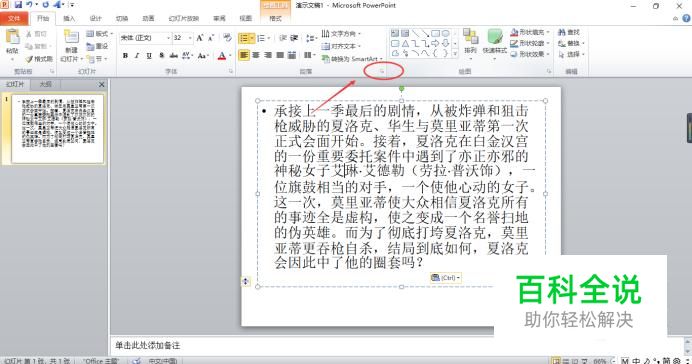Open the font size 32 dropdown
The width and height of the screenshot is (692, 364).
(x=190, y=38)
